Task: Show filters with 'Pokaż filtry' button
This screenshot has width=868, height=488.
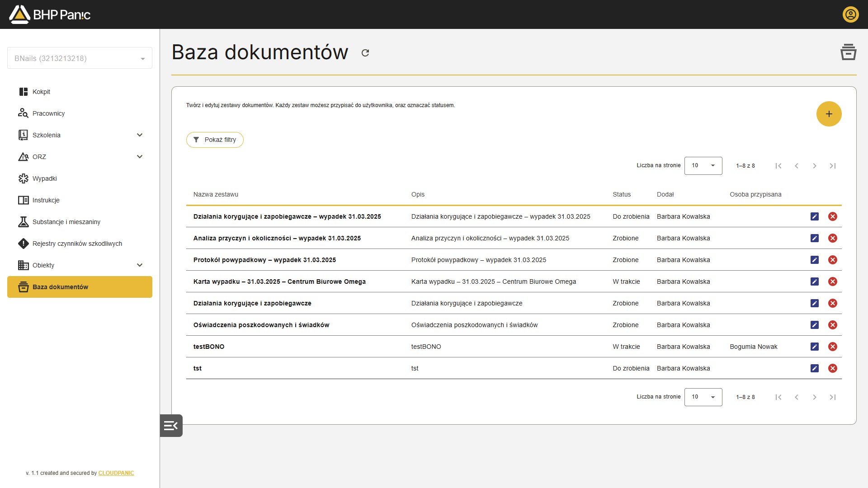Action: [215, 140]
